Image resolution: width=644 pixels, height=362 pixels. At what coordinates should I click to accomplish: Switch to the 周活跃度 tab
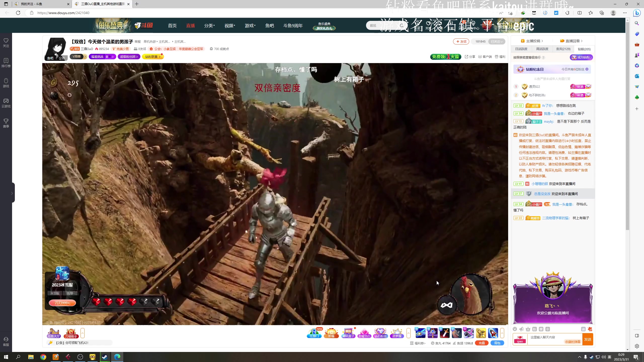coord(542,49)
